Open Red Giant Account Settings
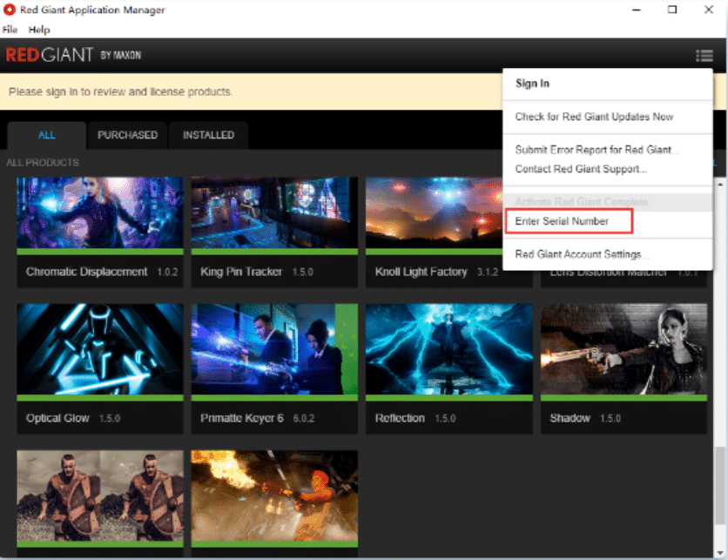Image resolution: width=728 pixels, height=560 pixels. coord(582,254)
